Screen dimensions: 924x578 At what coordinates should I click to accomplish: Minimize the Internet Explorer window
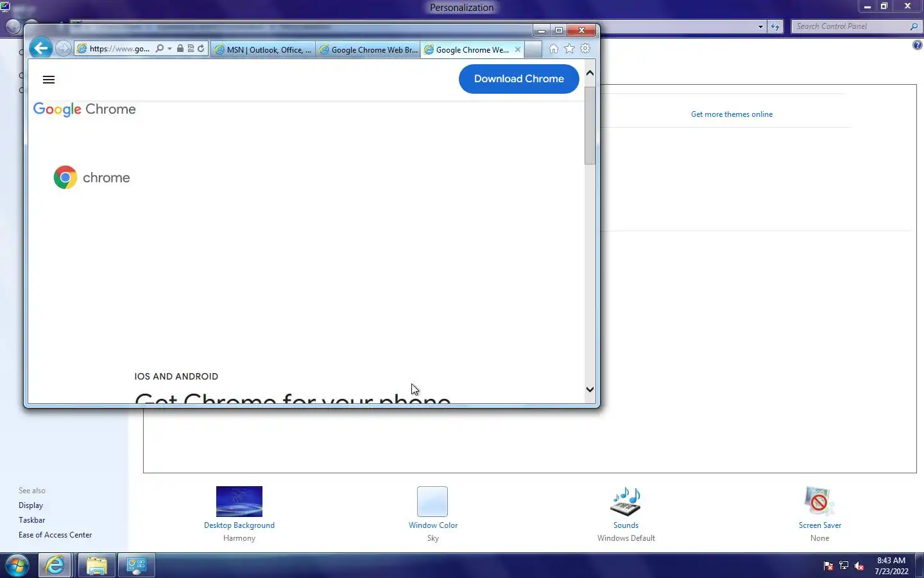pyautogui.click(x=542, y=30)
